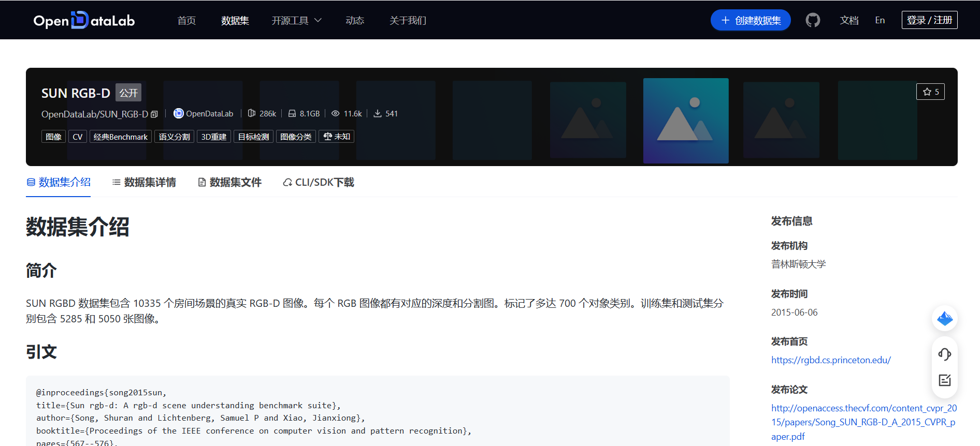
Task: Click the 3D重建 tag
Action: (x=214, y=137)
